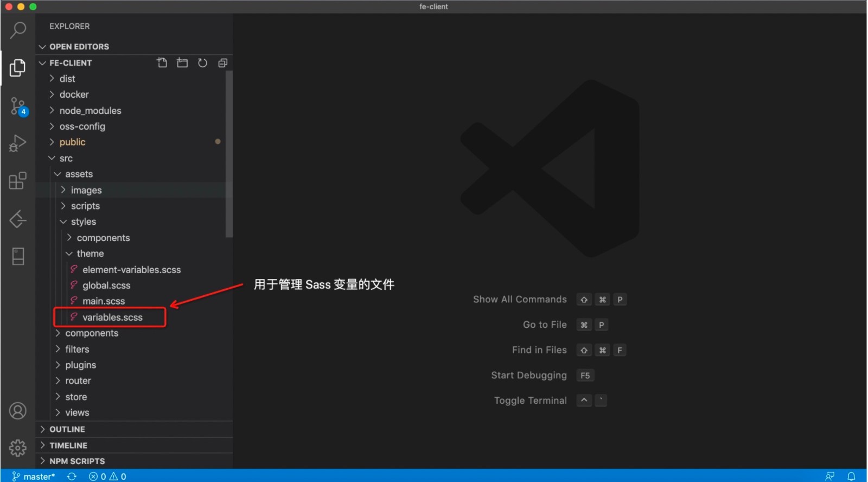Open the Search view in activity bar
Screen dimensions: 868x482
pyautogui.click(x=18, y=30)
